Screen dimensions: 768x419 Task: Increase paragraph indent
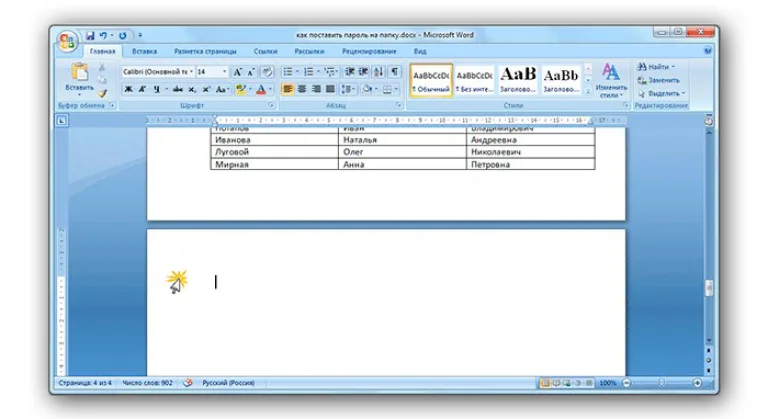(363, 72)
